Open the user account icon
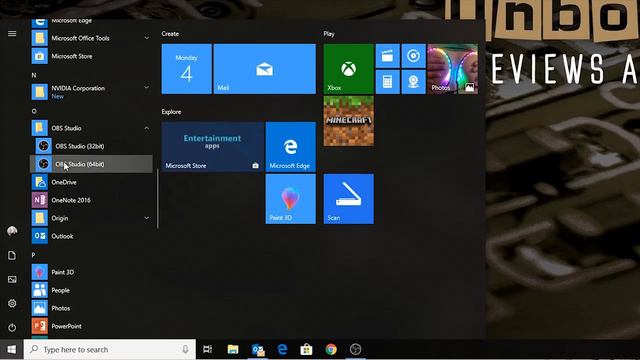 click(x=12, y=231)
